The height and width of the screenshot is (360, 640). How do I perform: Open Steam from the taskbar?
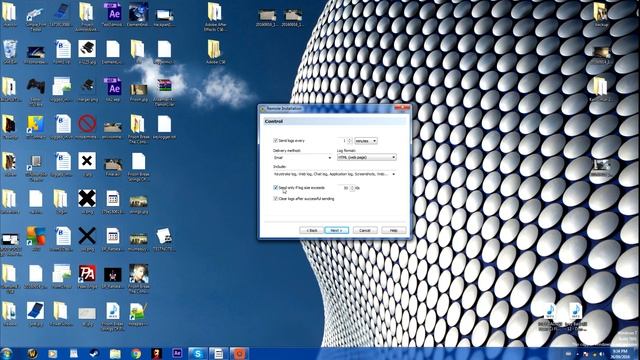[94, 353]
